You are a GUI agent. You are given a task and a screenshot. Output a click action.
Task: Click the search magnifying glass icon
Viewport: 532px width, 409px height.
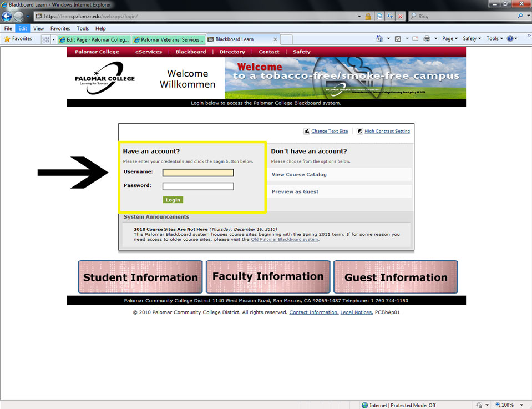tap(520, 16)
